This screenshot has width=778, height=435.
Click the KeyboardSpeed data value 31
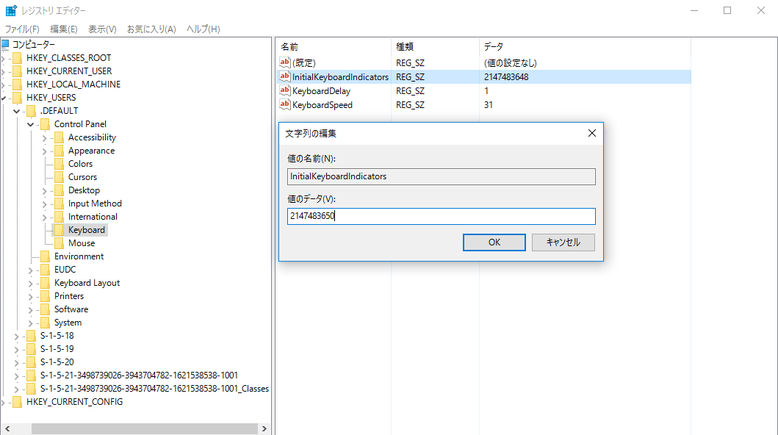pyautogui.click(x=488, y=105)
